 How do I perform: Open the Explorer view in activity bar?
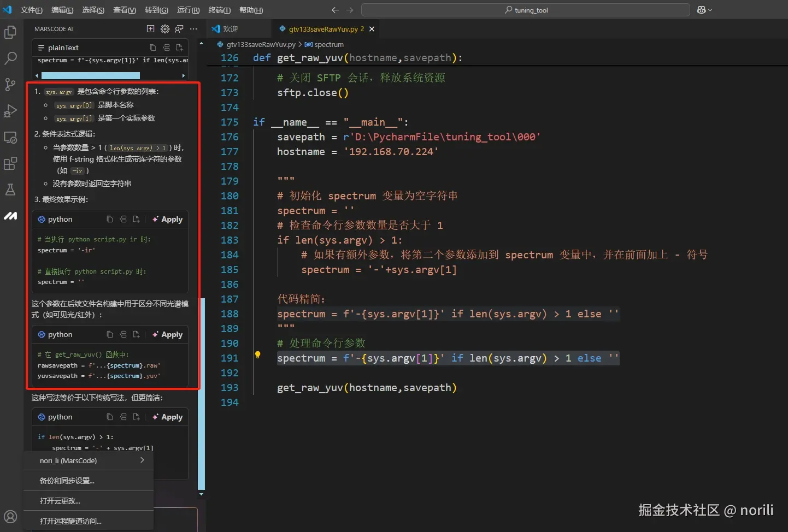point(10,33)
